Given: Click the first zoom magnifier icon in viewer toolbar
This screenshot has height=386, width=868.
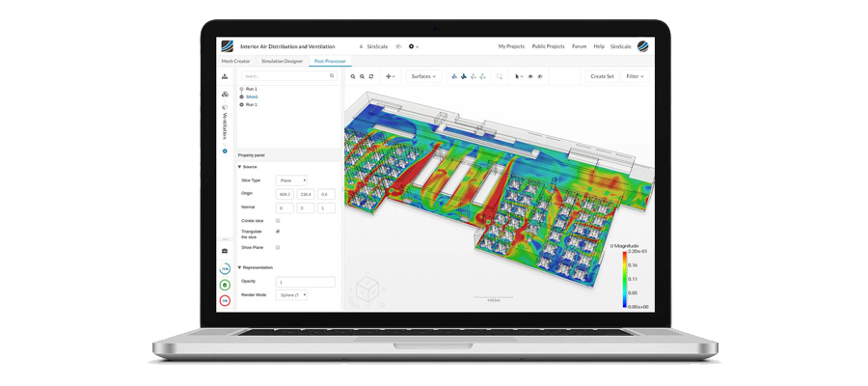Looking at the screenshot, I should coord(353,76).
